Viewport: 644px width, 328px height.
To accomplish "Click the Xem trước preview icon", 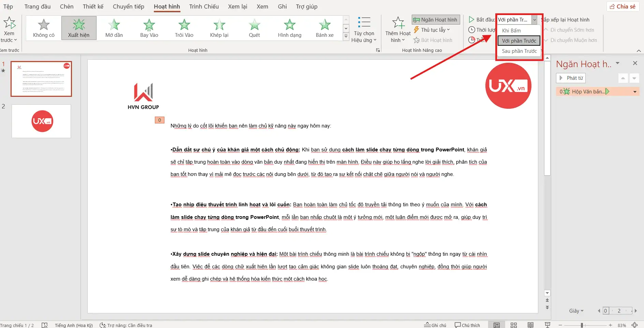I will pyautogui.click(x=9, y=24).
